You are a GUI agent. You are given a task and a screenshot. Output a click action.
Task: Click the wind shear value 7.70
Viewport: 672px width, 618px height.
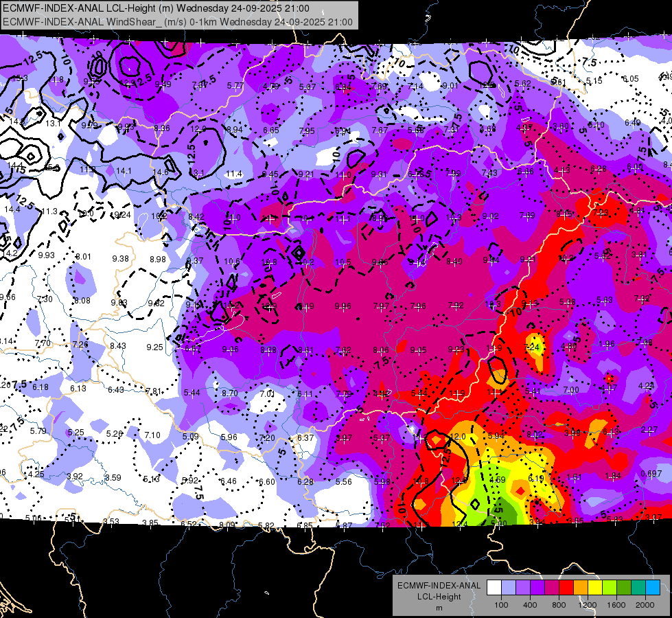43,343
